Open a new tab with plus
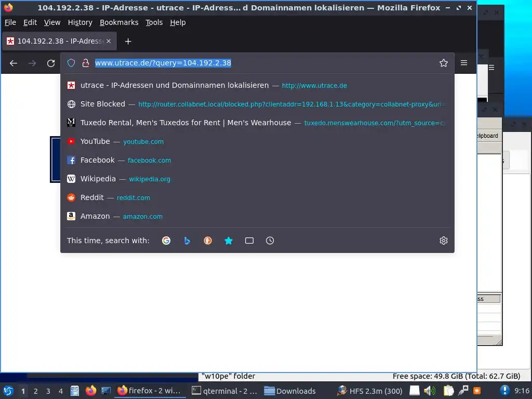532x399 pixels. 128,42
